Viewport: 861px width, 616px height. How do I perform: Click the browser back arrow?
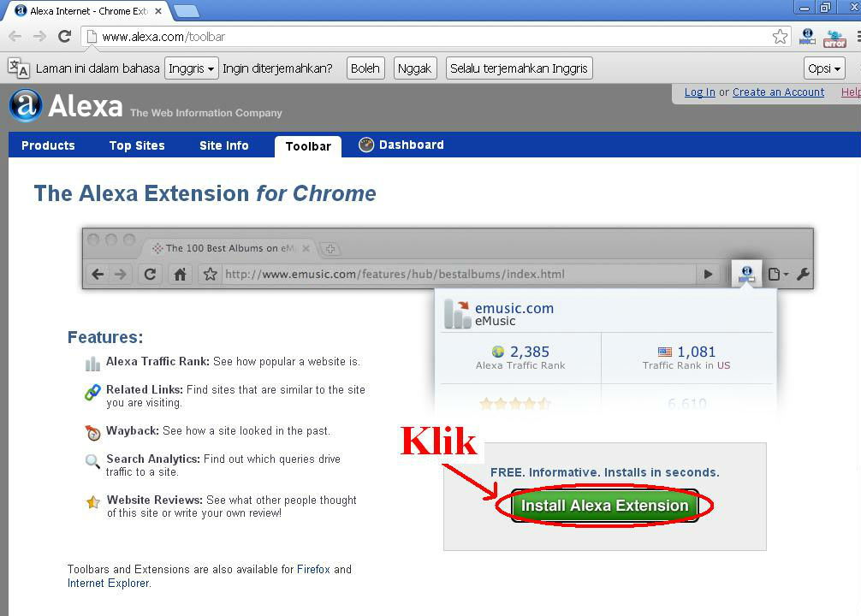coord(15,36)
